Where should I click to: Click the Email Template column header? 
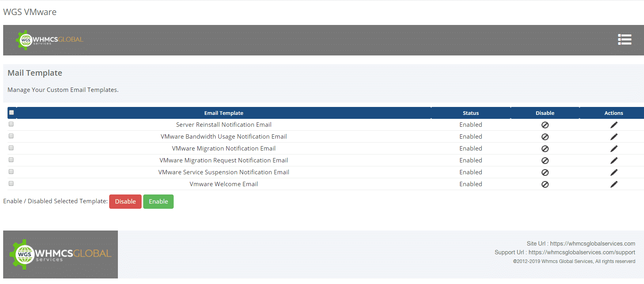(224, 113)
